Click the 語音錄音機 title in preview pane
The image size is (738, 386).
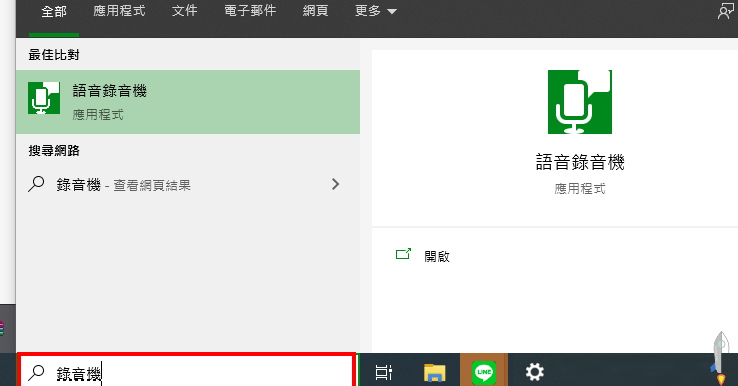[580, 162]
